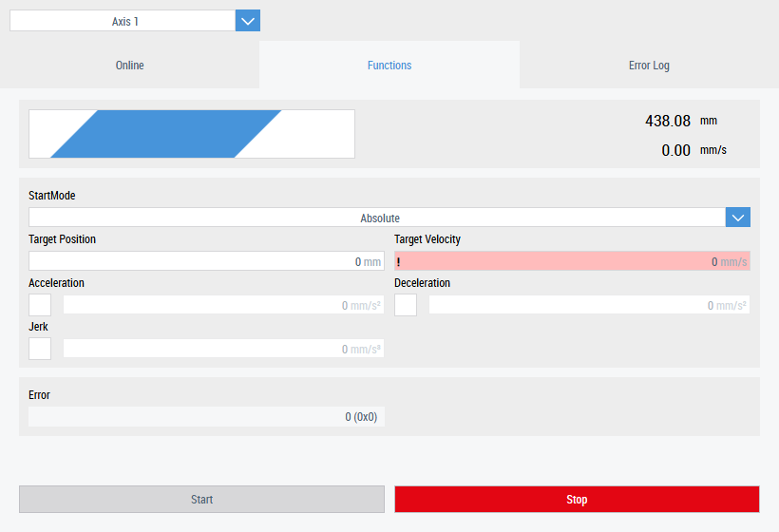Click the Target Velocity label
This screenshot has height=532, width=779.
427,239
